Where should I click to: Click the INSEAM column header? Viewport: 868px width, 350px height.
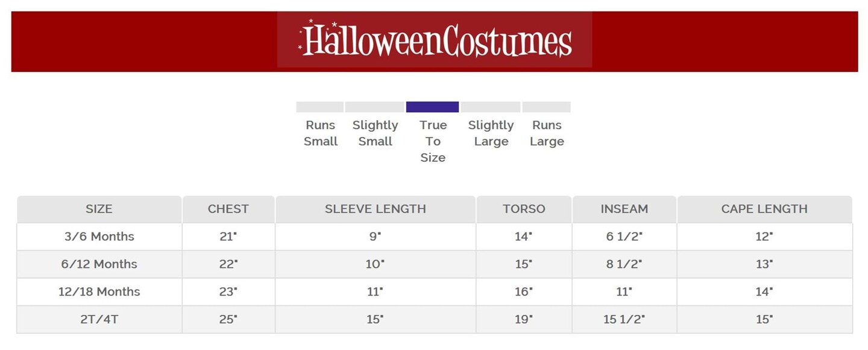tap(624, 209)
